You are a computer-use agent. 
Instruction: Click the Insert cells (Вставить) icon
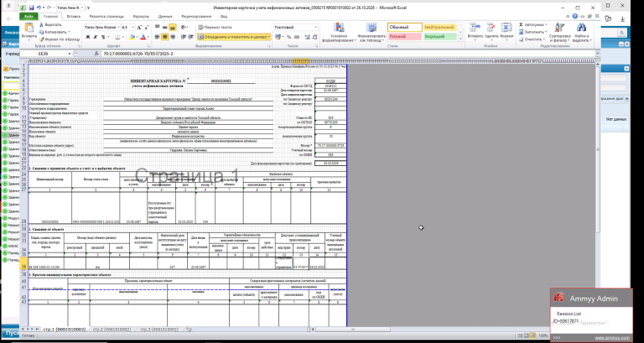pyautogui.click(x=475, y=28)
